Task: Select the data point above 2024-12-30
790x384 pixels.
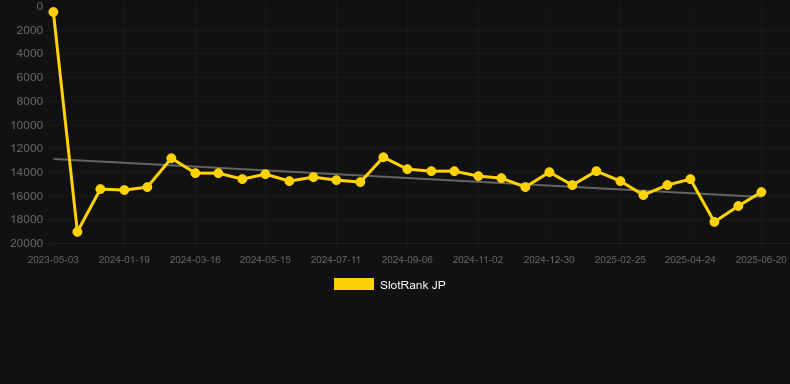Action: [x=549, y=172]
